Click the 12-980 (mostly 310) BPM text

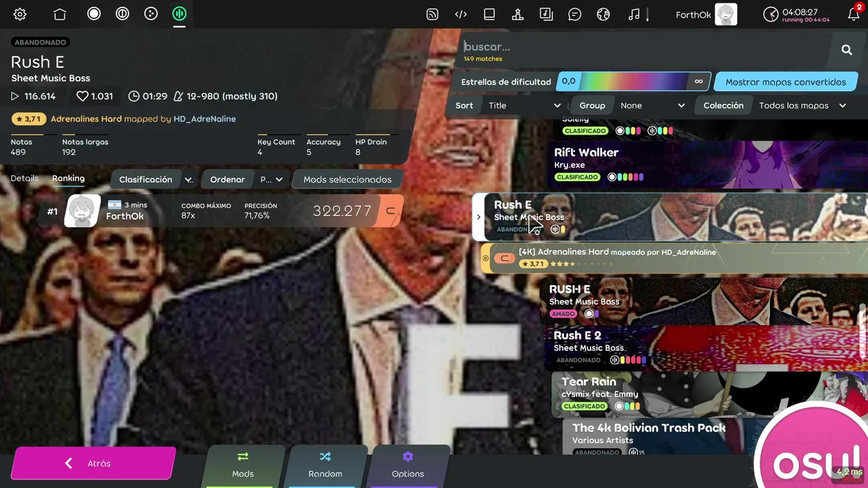[x=232, y=96]
